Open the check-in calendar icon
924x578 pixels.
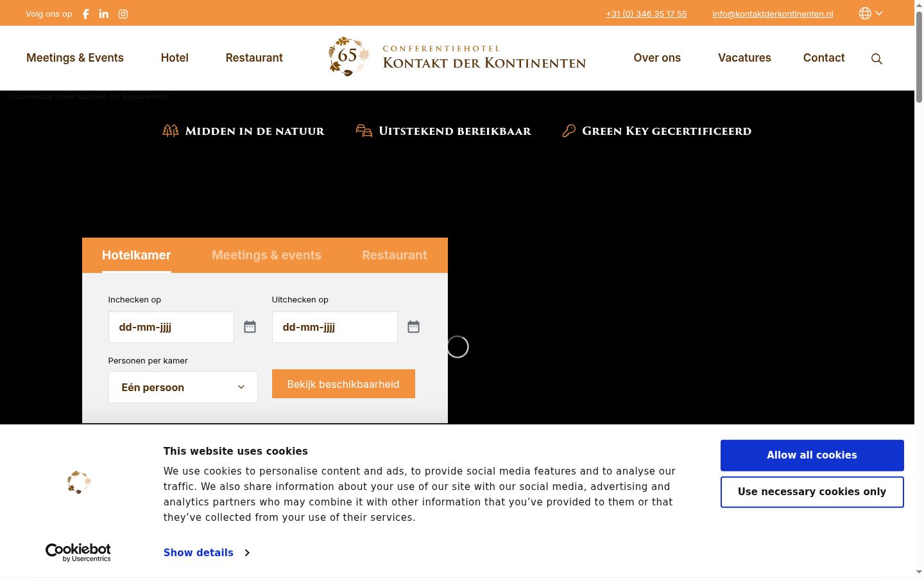[x=250, y=327]
